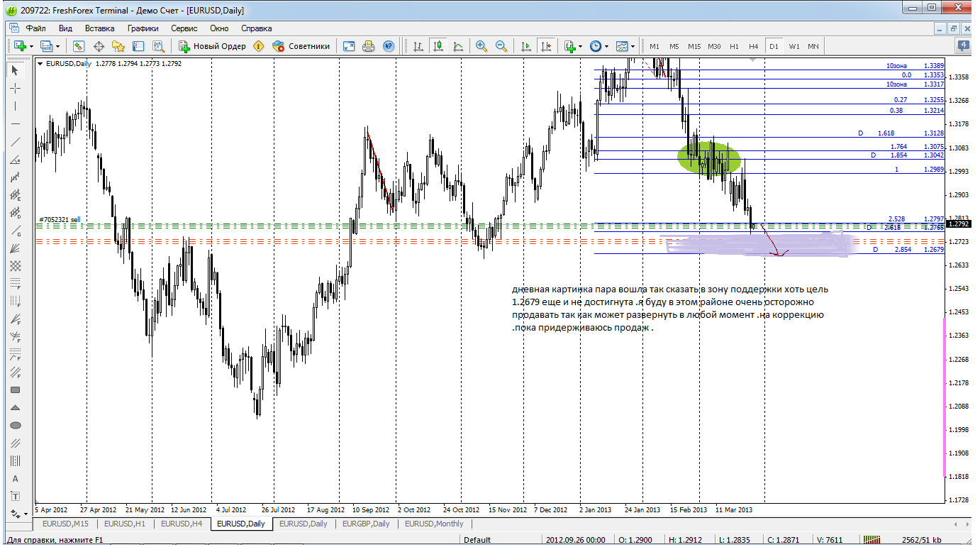Select the draw rectangle shape tool
This screenshot has width=980, height=552.
(16, 390)
